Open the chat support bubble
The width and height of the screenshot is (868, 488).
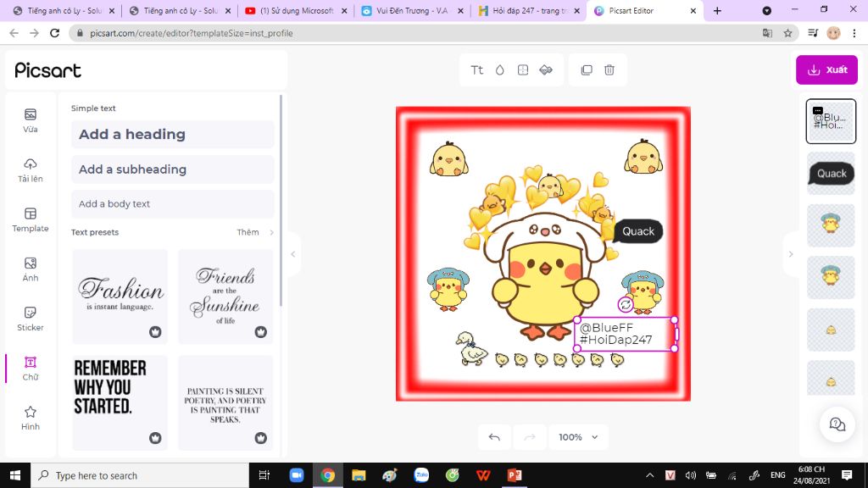click(837, 424)
